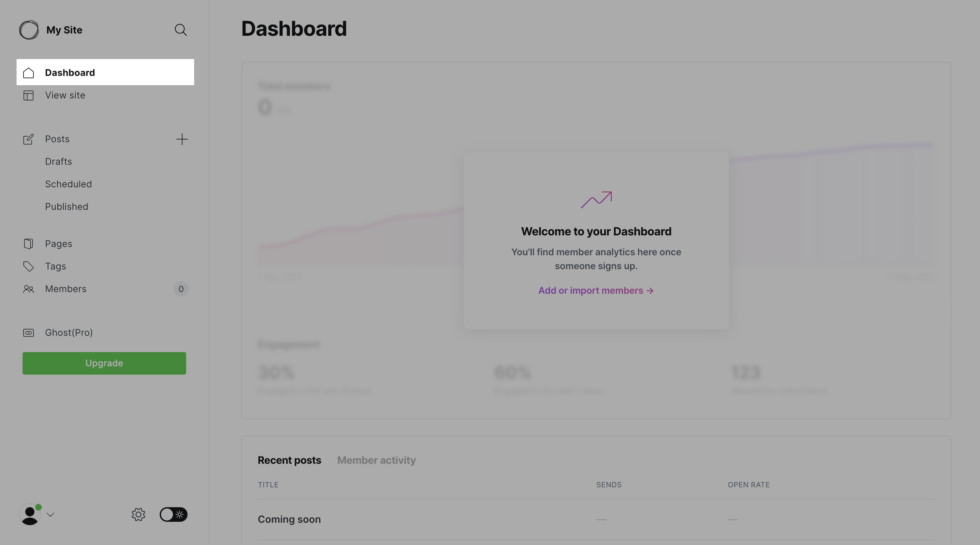
Task: Click the Tags icon in sidebar
Action: [x=28, y=267]
